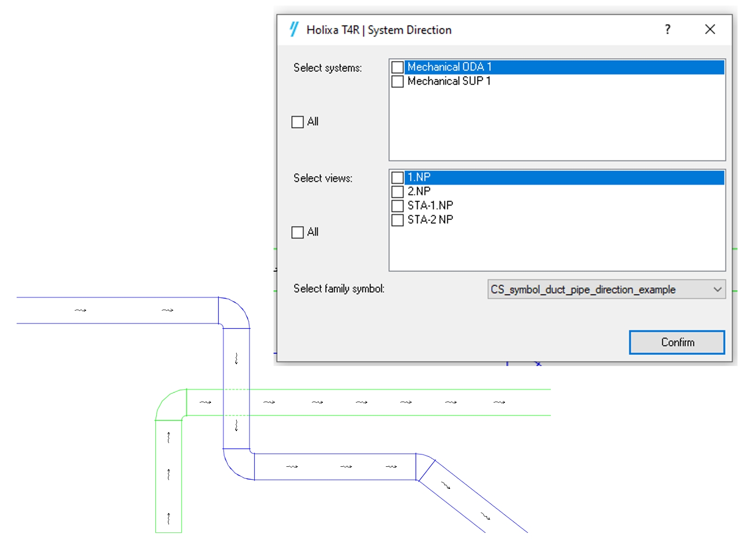
Task: Enable All checkbox for Select systems
Action: tap(298, 122)
